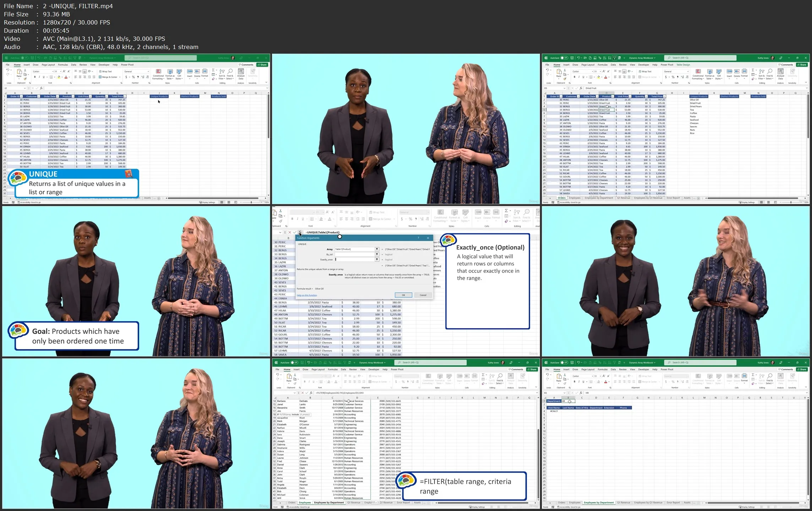
Task: Open Sort & Filter in the Table Design frame
Action: (762, 74)
